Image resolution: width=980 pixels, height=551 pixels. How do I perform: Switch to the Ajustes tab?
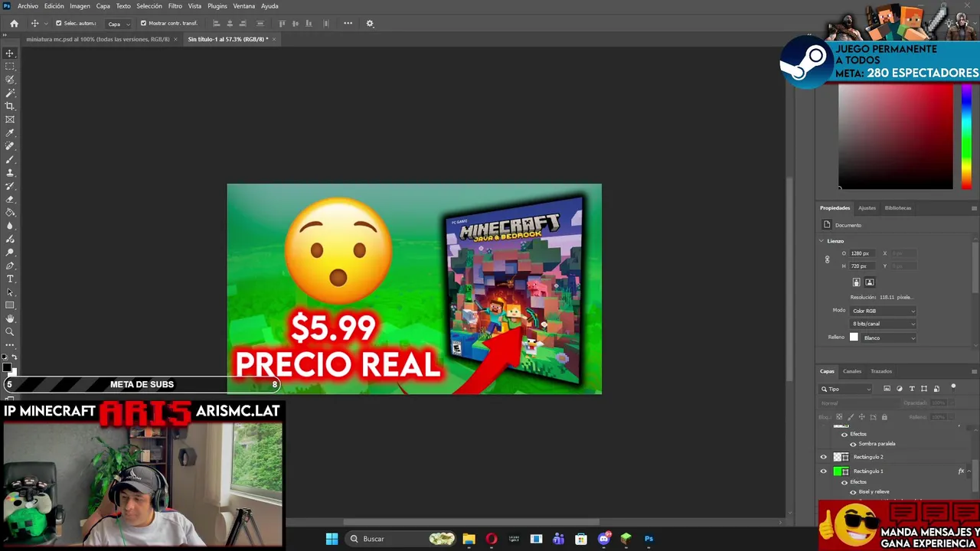(x=867, y=208)
